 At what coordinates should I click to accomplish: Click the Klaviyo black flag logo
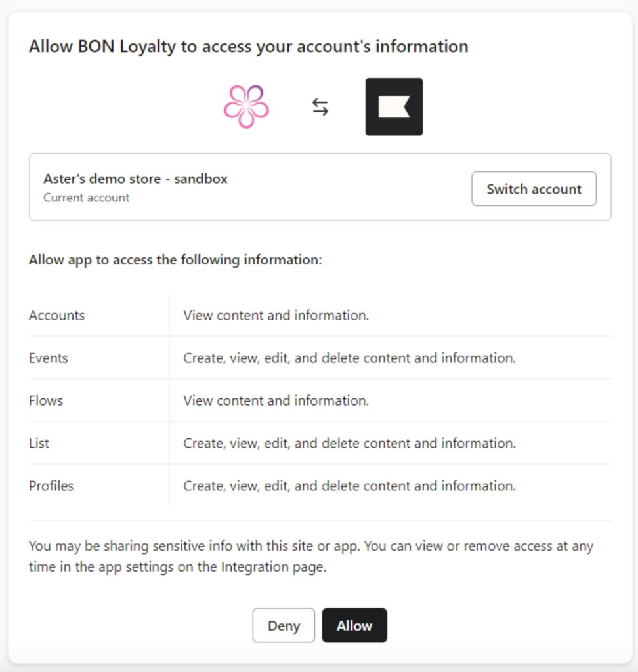coord(394,107)
